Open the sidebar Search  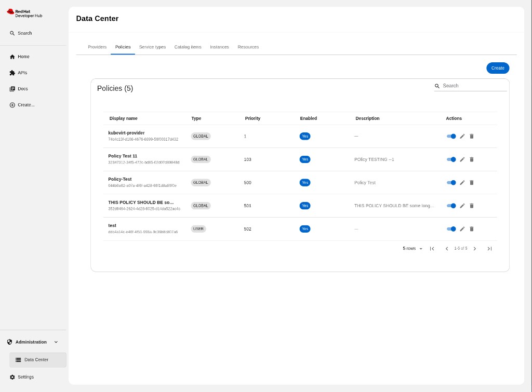(x=21, y=33)
